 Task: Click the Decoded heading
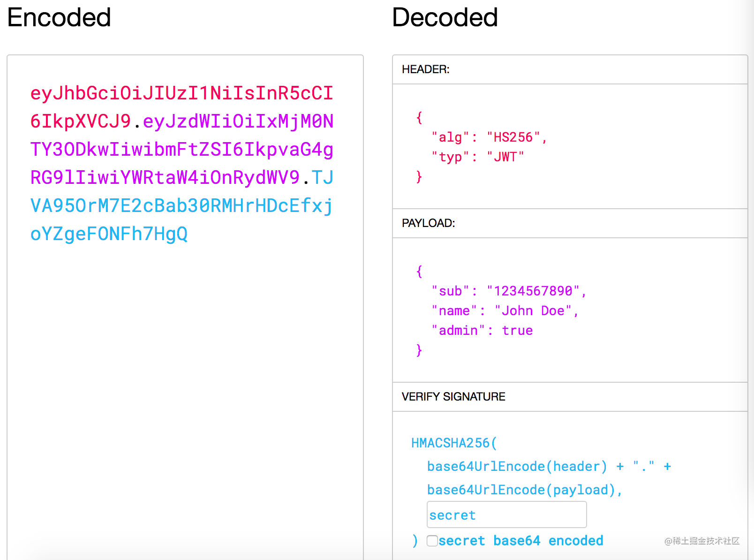445,18
